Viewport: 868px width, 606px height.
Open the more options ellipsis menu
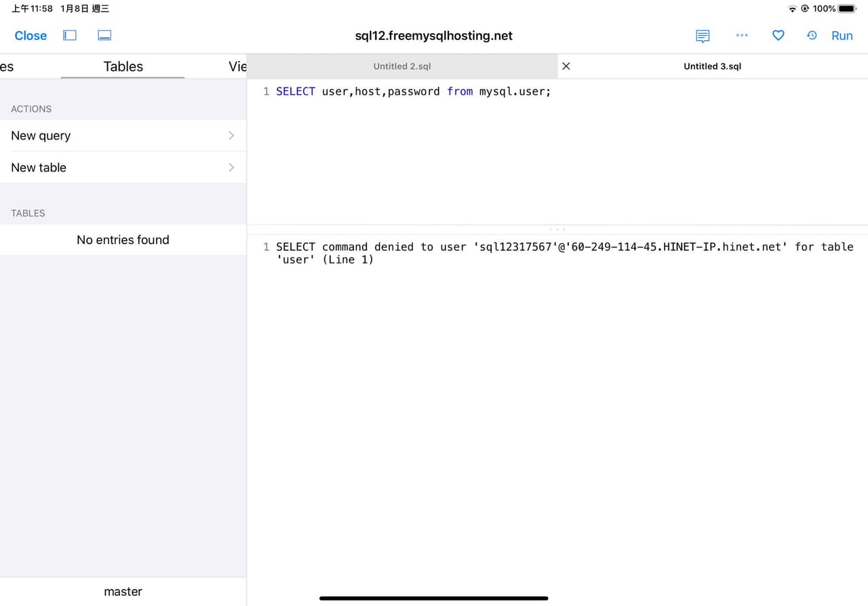[x=742, y=35]
